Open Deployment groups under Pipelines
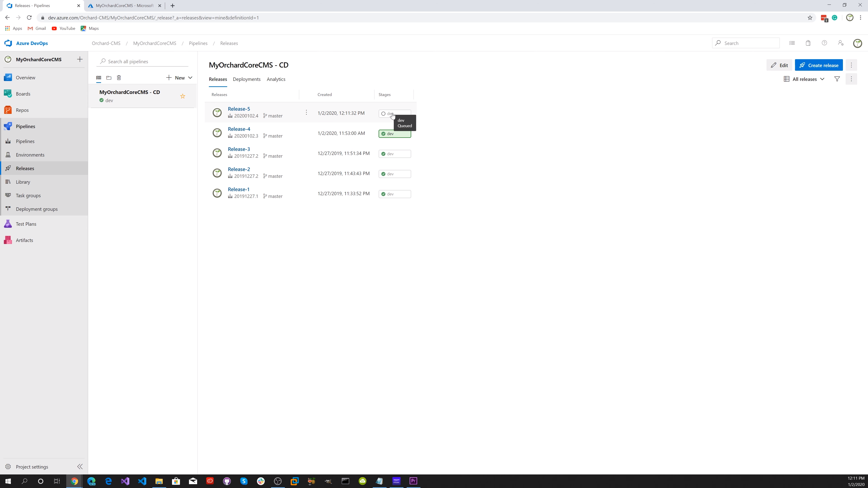This screenshot has width=868, height=488. pos(37,209)
